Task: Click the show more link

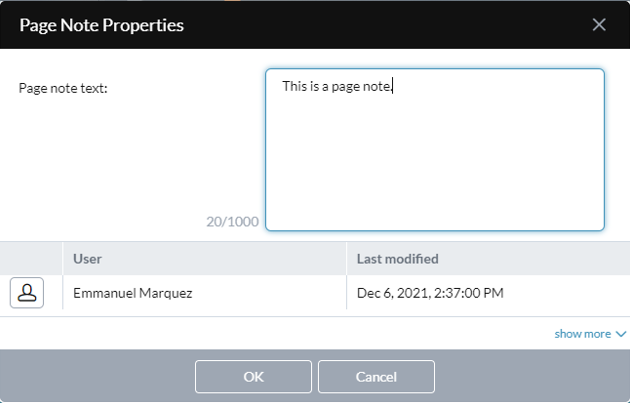Action: [x=583, y=334]
